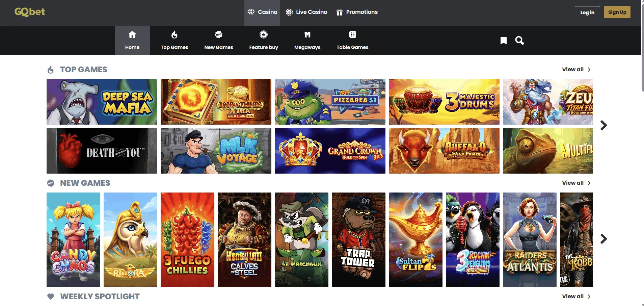The height and width of the screenshot is (306, 644).
Task: Click the Log in button
Action: pyautogui.click(x=587, y=12)
